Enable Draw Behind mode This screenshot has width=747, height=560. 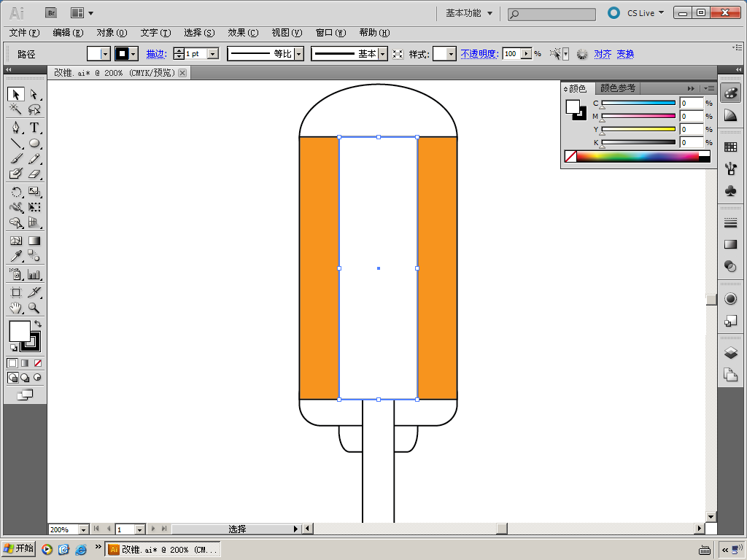point(25,378)
